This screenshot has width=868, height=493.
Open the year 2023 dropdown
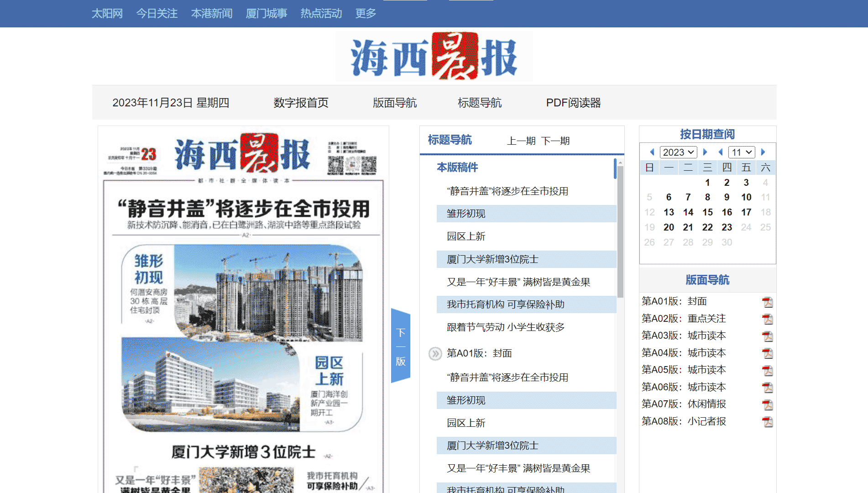[678, 152]
